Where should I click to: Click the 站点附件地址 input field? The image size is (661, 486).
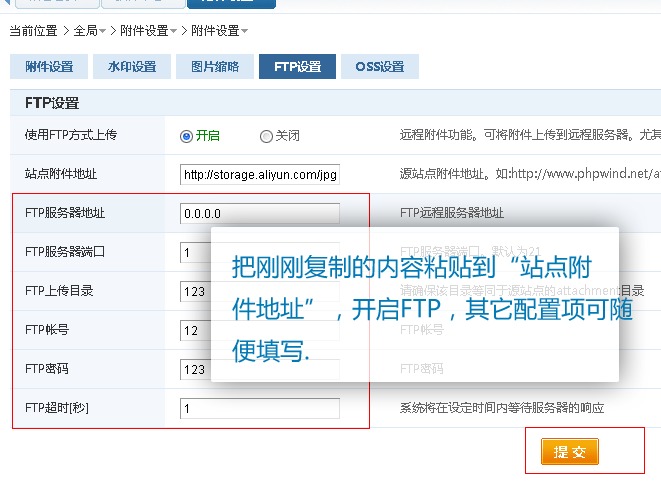pyautogui.click(x=260, y=175)
